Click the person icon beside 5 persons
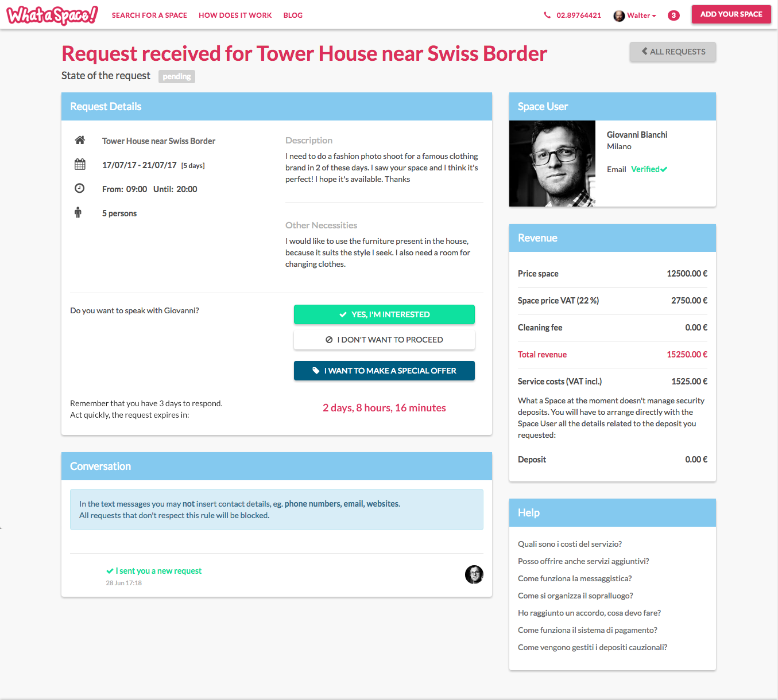The width and height of the screenshot is (778, 700). point(78,213)
